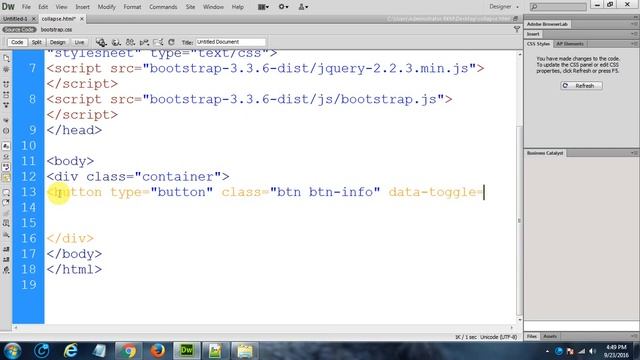Switch to collapse.html document tab
The height and width of the screenshot is (360, 640).
point(59,19)
